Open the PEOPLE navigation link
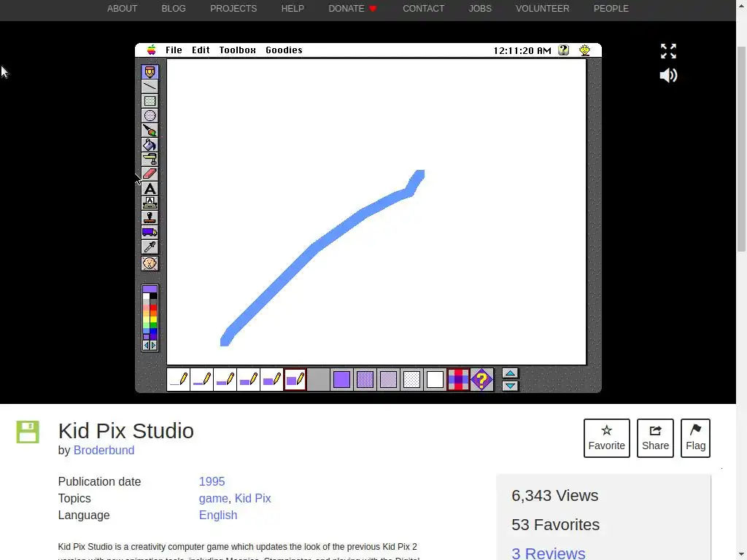The image size is (747, 560). [611, 9]
